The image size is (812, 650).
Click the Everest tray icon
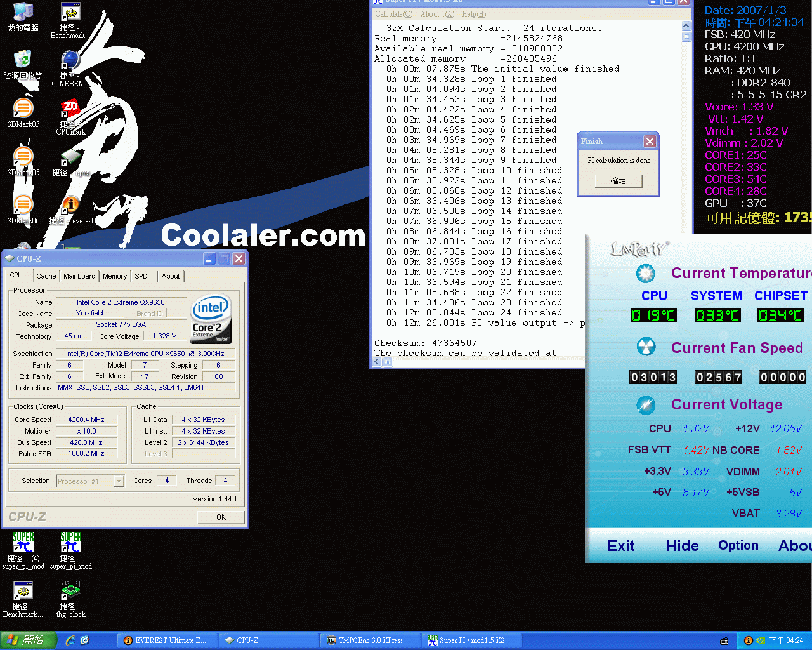749,640
